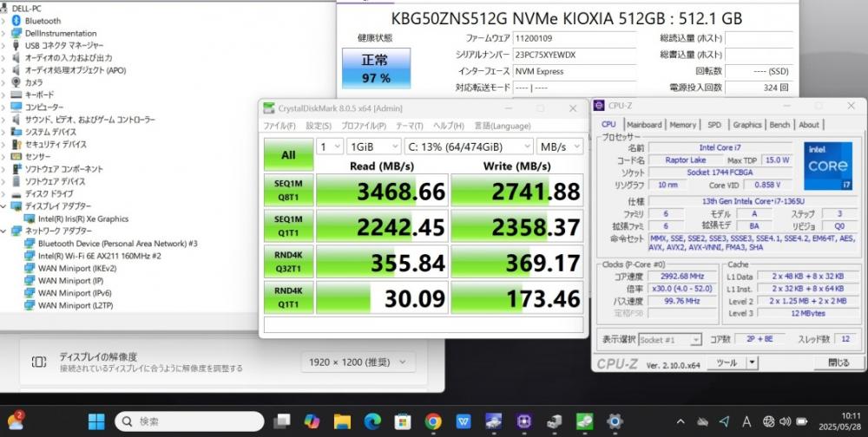Switch to purple CPU-Z taskbar icon
Viewport: 868px width, 437px height.
(x=523, y=421)
